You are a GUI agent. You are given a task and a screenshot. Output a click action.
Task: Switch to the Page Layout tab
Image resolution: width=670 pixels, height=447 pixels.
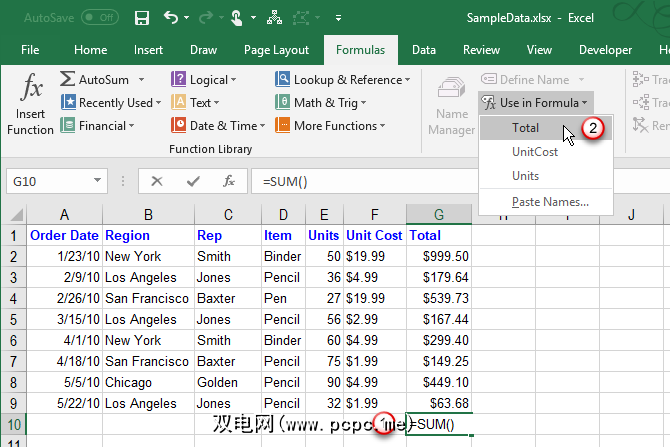(x=277, y=50)
